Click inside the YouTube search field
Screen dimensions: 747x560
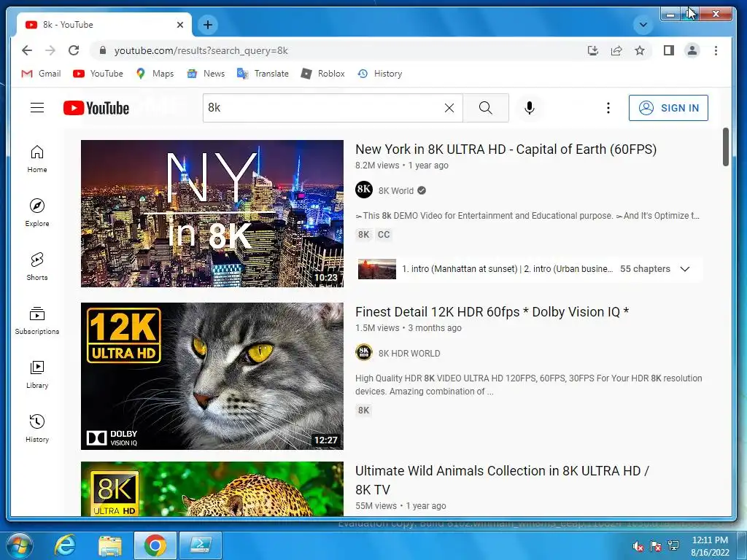coord(324,108)
